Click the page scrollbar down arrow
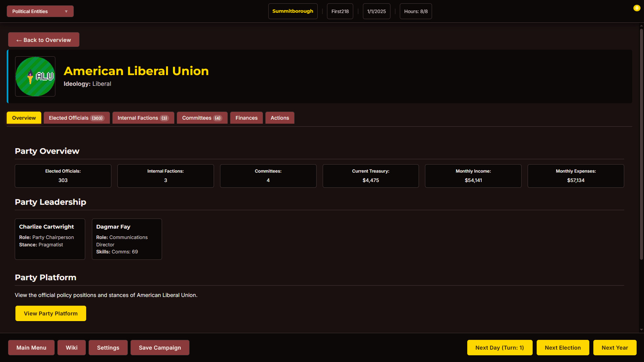Screen dimensions: 644x362 tap(641, 330)
